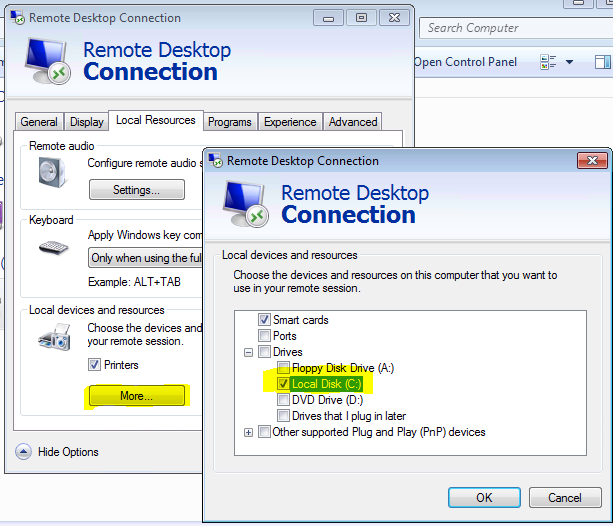Click the title bar icon of front dialog
Screen dimensions: 613x526
[215, 161]
